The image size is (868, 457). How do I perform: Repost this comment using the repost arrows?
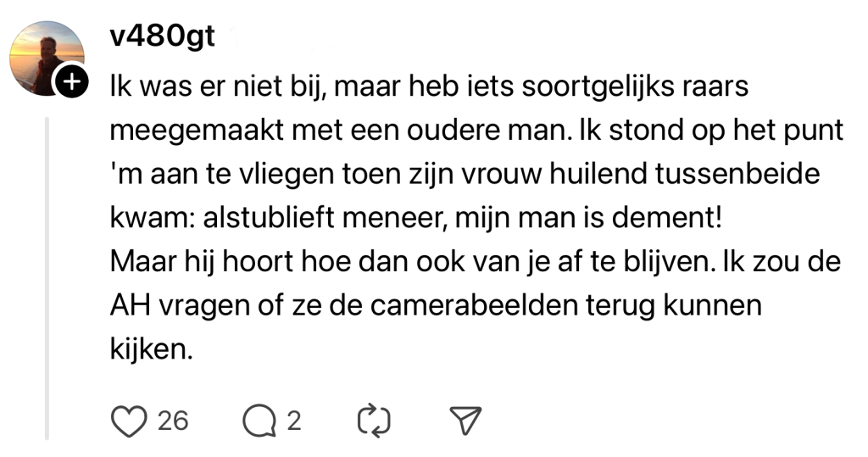pyautogui.click(x=372, y=420)
